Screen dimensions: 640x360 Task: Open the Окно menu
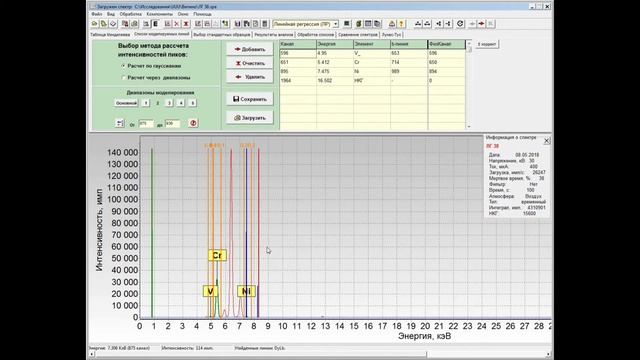point(183,14)
